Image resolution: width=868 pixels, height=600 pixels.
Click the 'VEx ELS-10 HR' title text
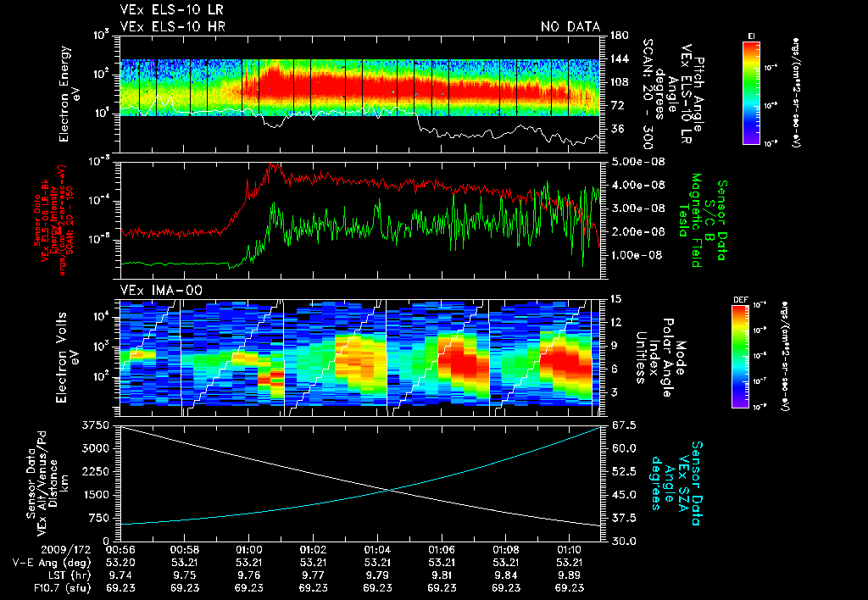coord(172,26)
